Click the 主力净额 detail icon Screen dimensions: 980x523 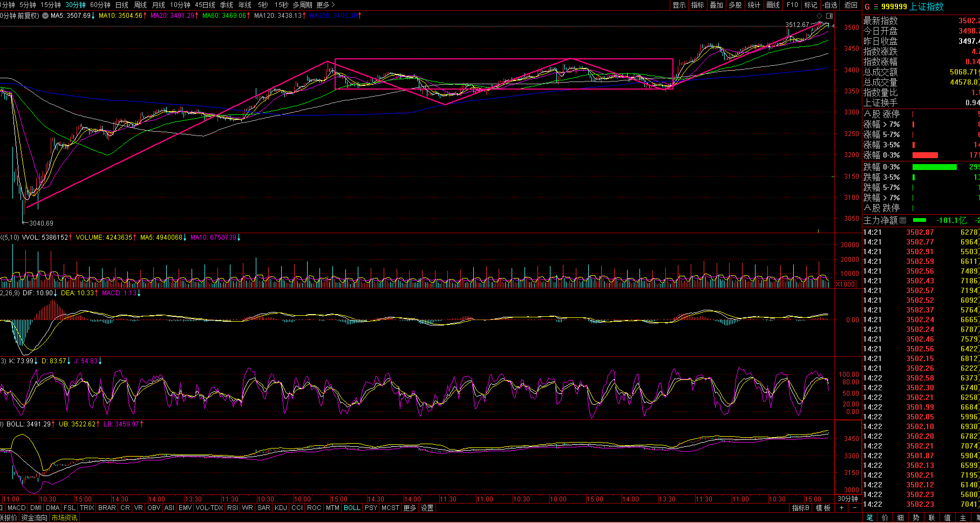pos(903,220)
